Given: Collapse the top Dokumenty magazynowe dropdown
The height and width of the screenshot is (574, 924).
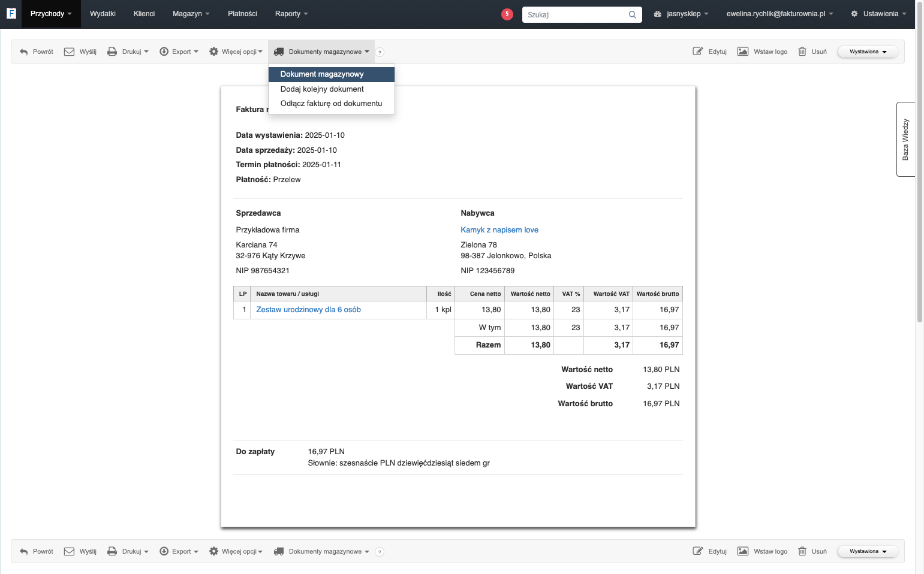Looking at the screenshot, I should pyautogui.click(x=321, y=52).
